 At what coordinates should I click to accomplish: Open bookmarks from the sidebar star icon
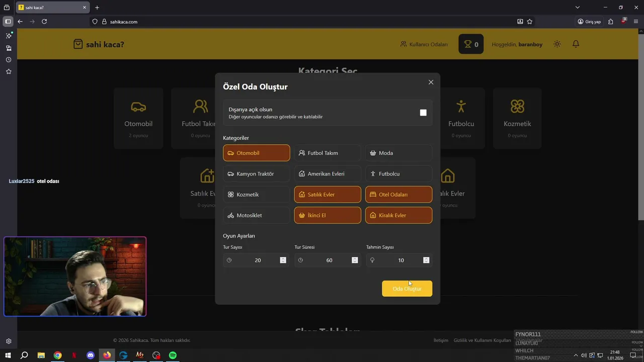coord(9,72)
